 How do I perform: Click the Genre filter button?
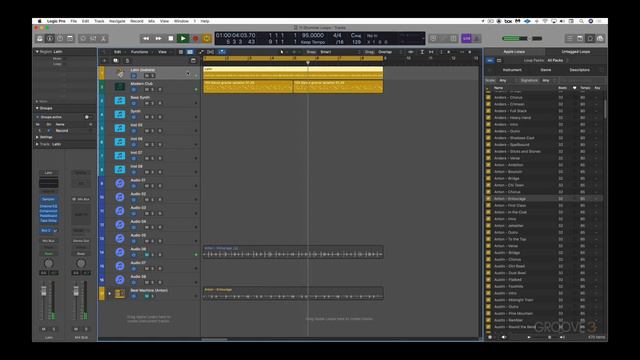click(x=546, y=70)
